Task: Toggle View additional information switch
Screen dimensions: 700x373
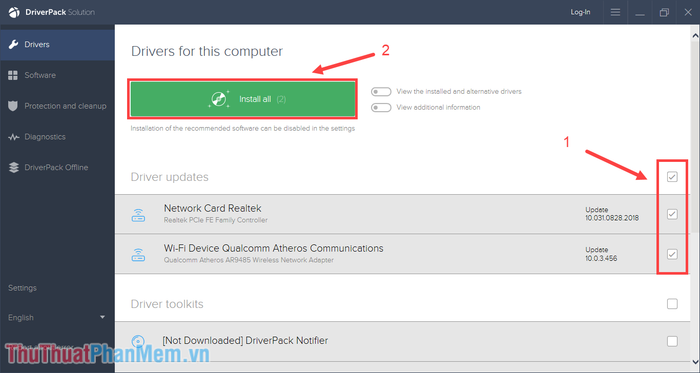Action: (381, 108)
